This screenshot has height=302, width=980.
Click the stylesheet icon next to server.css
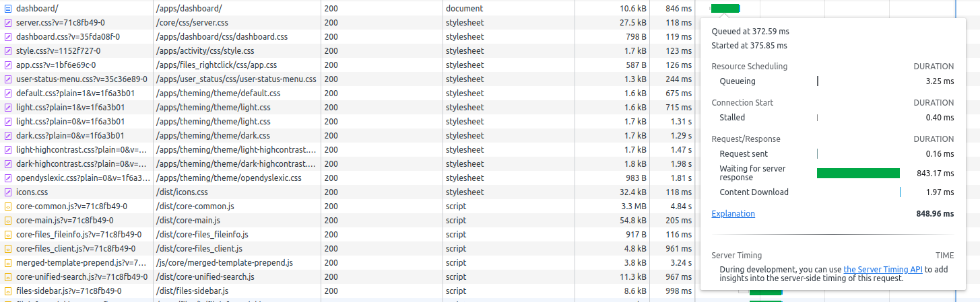[8, 22]
